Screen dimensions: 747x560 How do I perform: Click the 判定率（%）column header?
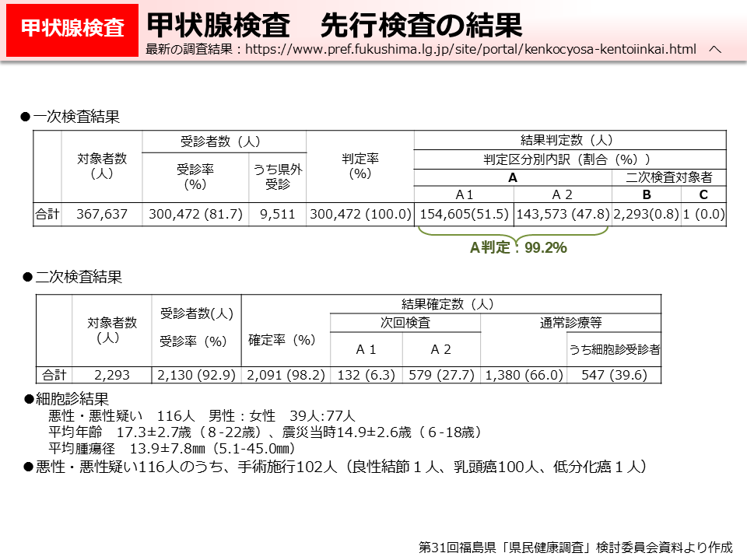(359, 166)
